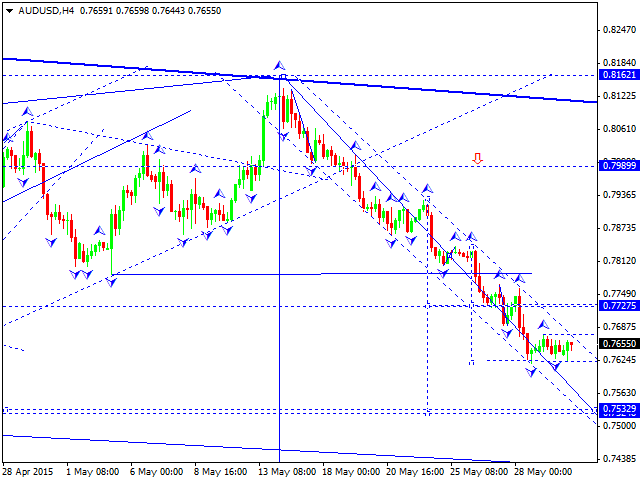The height and width of the screenshot is (480, 640).
Task: Click the 0.75000 price scale label
Action: coord(619,426)
